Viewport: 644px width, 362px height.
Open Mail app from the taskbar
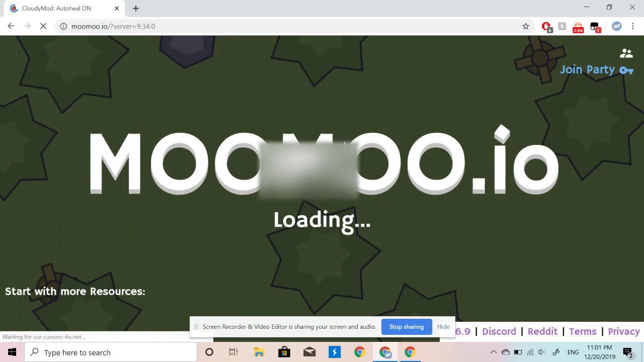coord(309,352)
